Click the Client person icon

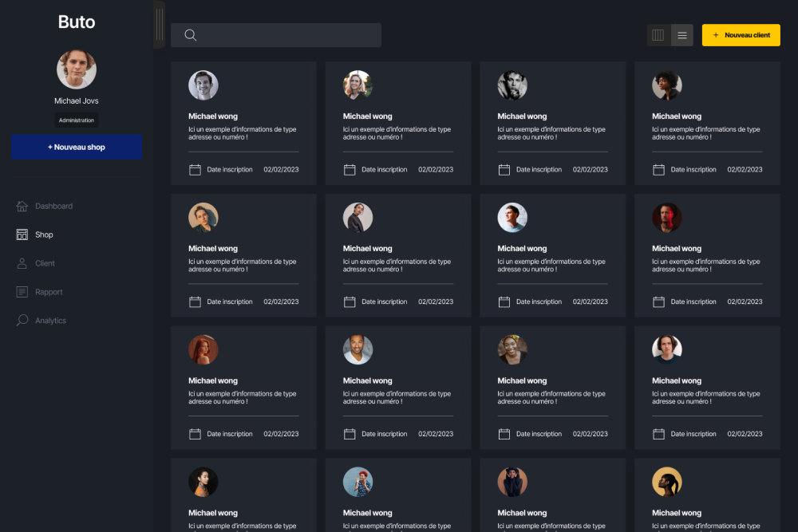point(22,263)
